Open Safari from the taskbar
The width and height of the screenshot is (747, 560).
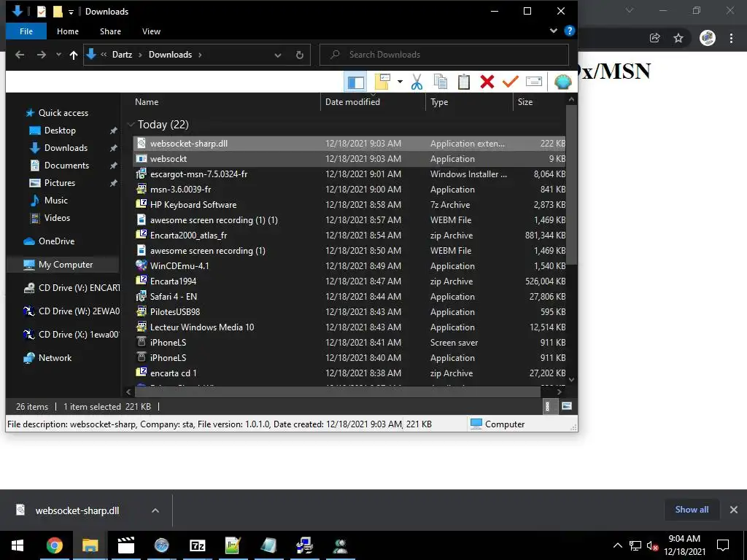(161, 545)
